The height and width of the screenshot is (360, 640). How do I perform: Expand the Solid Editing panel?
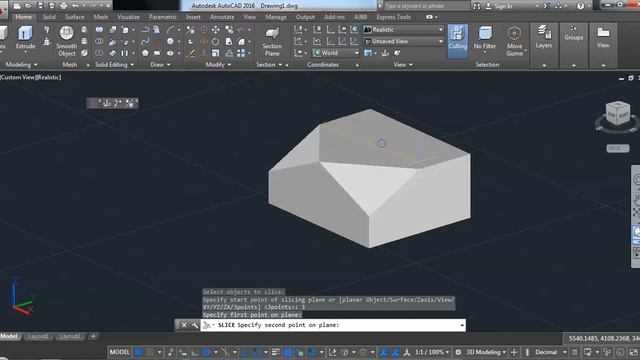[114, 64]
